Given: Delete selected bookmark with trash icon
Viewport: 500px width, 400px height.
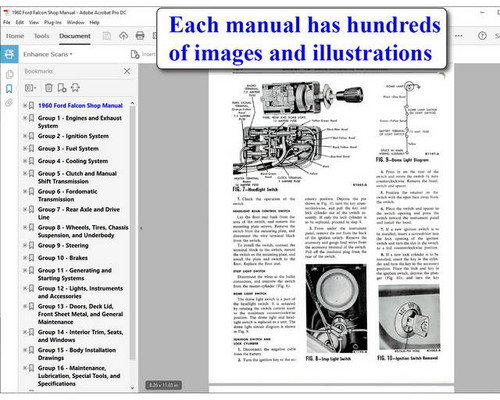Looking at the screenshot, I should (49, 88).
